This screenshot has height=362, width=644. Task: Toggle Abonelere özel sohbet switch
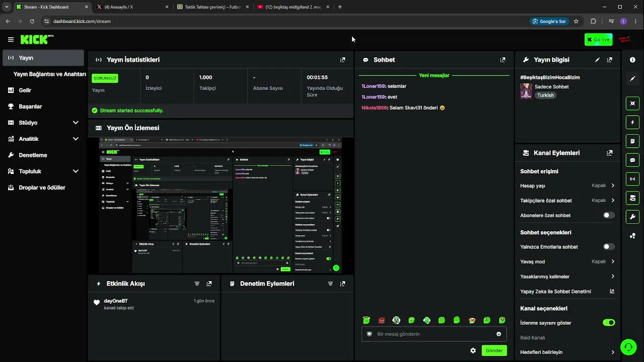tap(609, 215)
